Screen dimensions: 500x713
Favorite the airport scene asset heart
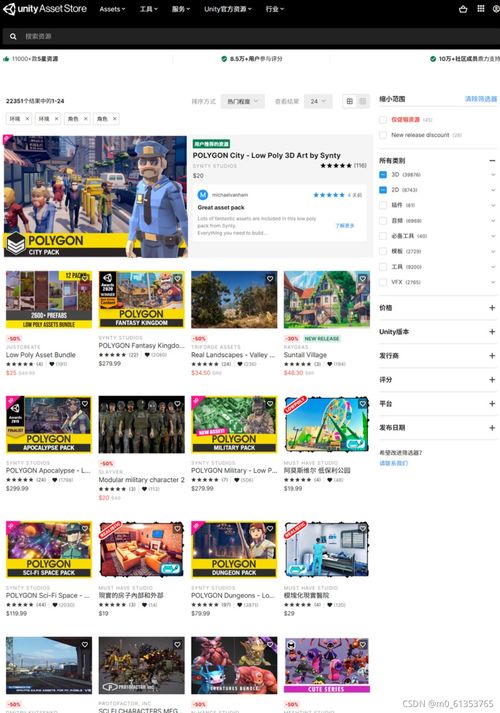coord(85,644)
